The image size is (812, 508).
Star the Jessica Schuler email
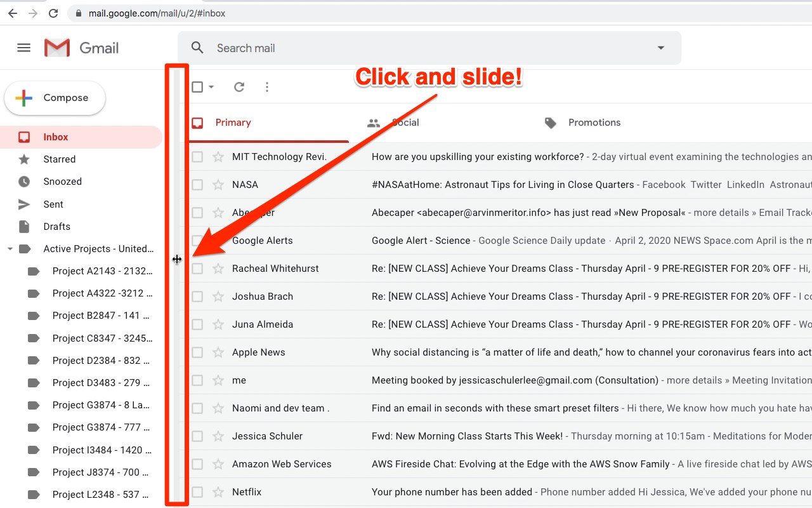[x=218, y=436]
